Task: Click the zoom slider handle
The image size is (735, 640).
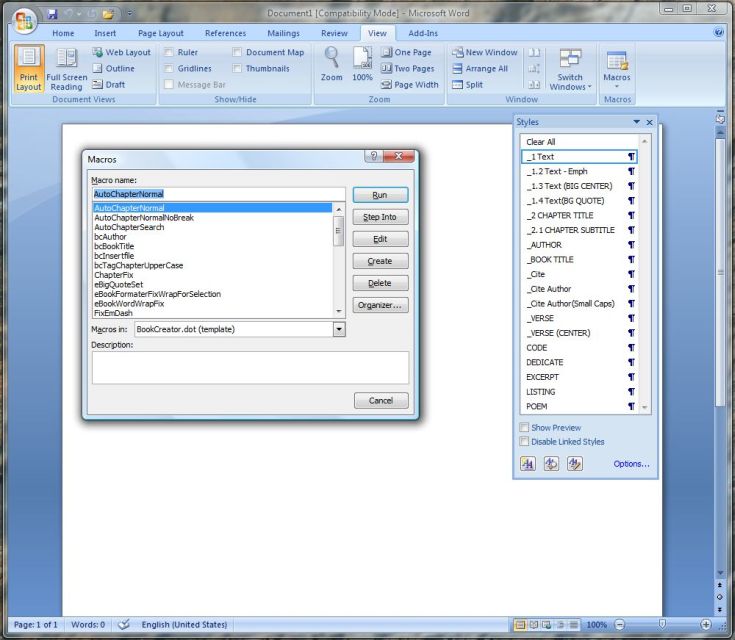Action: click(662, 625)
